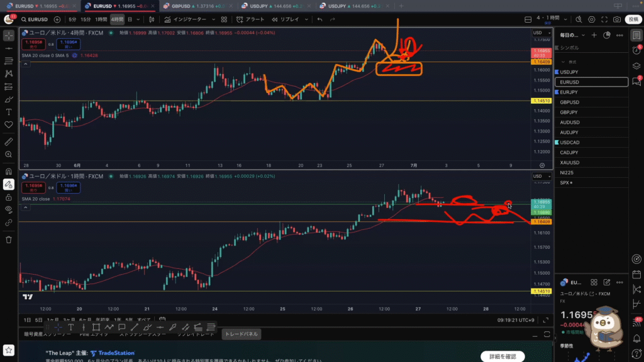Viewport: 644px width, 362px height.
Task: Click the favorites star icon in sidebar
Action: (x=9, y=350)
